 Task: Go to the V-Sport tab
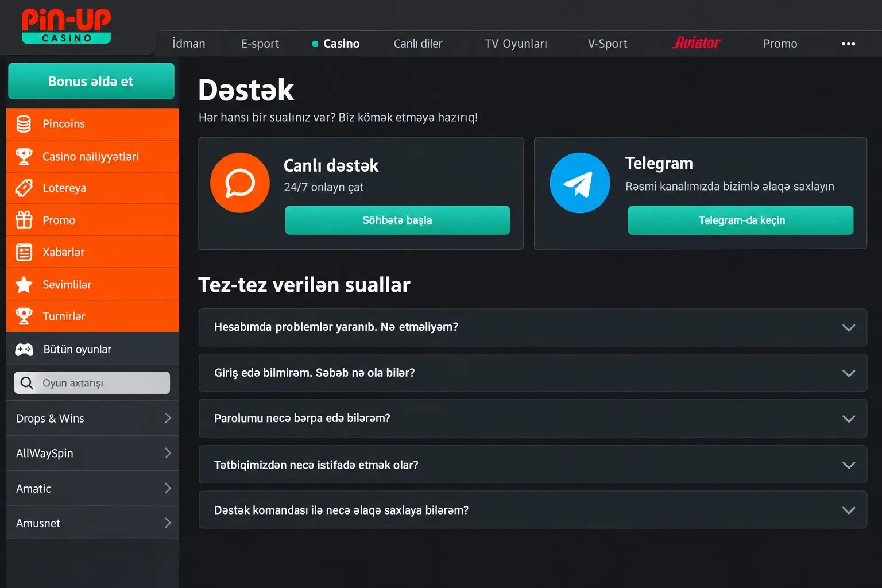pyautogui.click(x=608, y=44)
